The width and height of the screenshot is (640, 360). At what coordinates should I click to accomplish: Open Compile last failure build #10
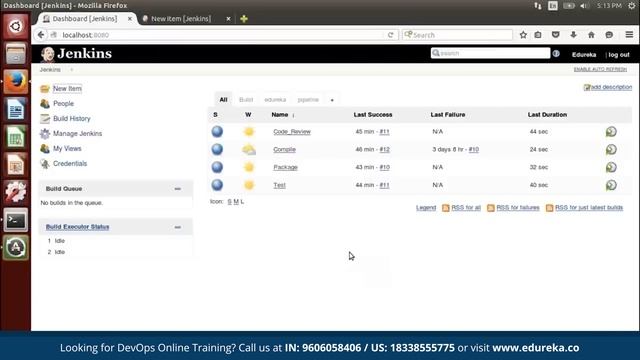pos(473,149)
